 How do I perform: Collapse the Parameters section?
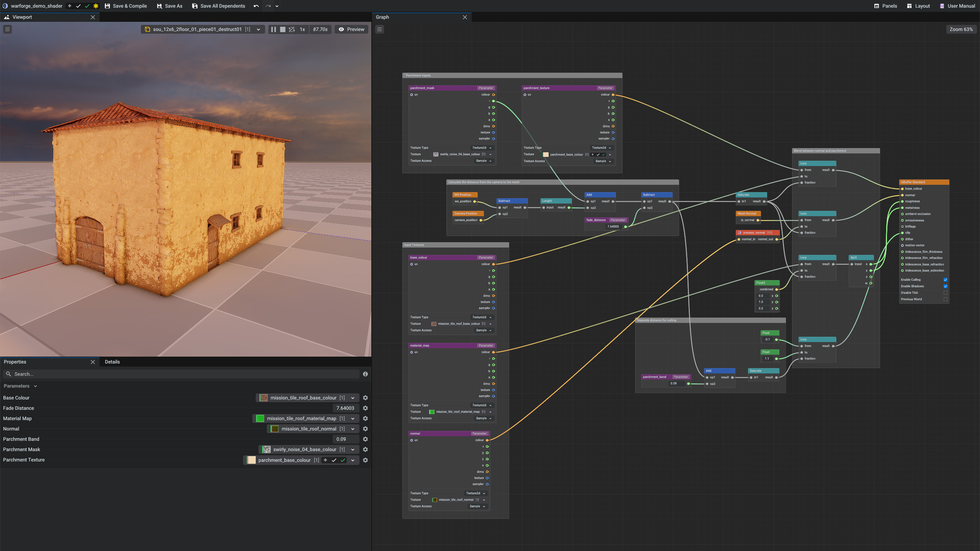tap(35, 386)
